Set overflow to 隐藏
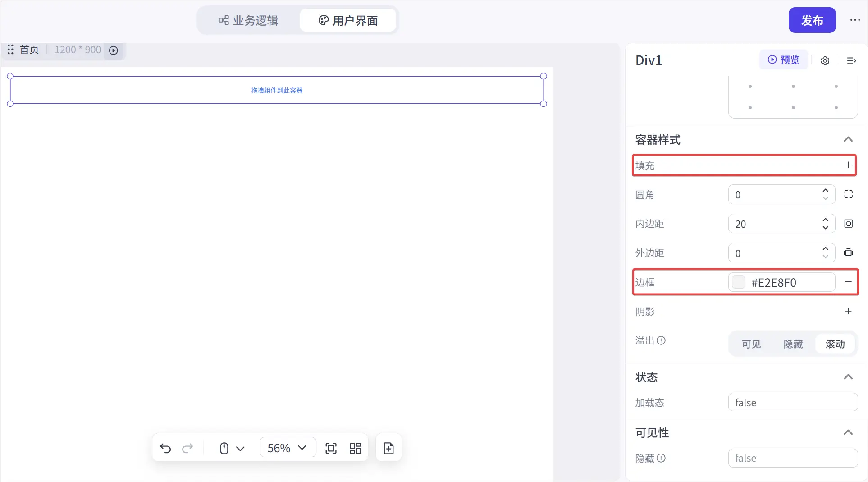 click(793, 344)
